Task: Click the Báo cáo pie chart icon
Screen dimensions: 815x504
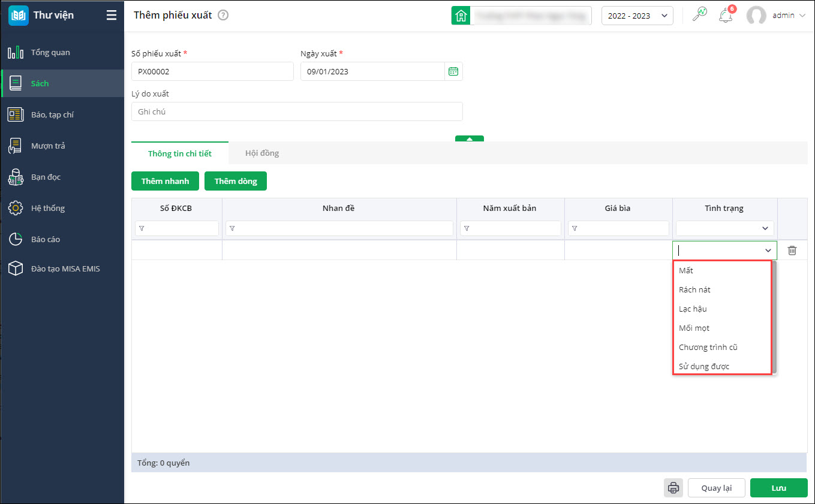Action: (16, 239)
